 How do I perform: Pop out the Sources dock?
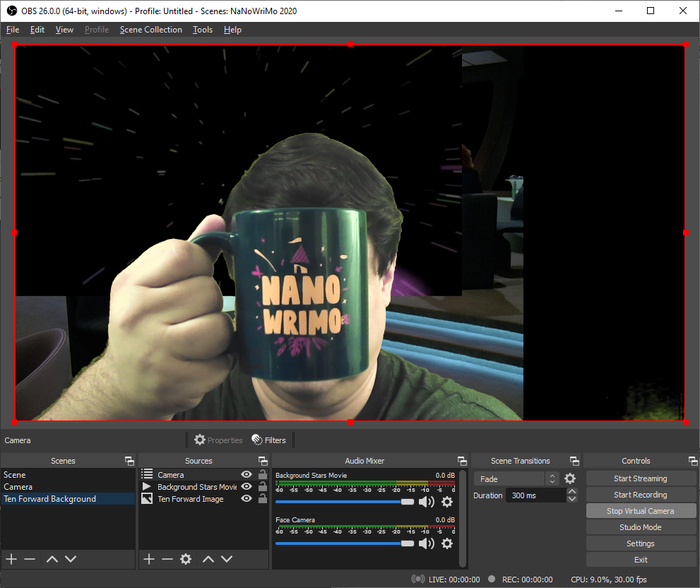(x=263, y=461)
